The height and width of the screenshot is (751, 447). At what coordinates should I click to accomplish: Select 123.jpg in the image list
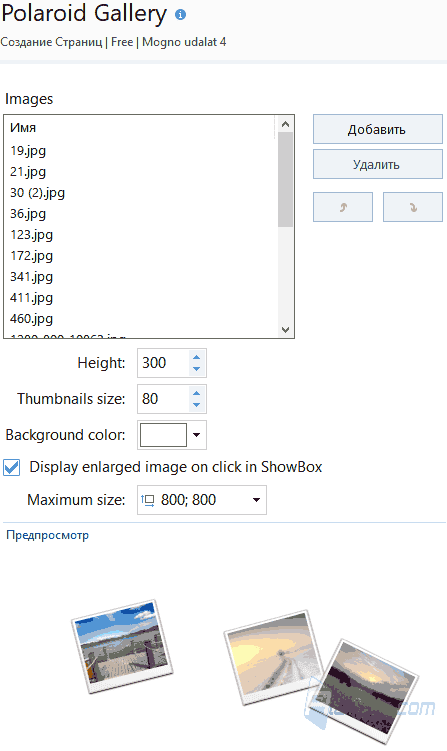pos(32,235)
